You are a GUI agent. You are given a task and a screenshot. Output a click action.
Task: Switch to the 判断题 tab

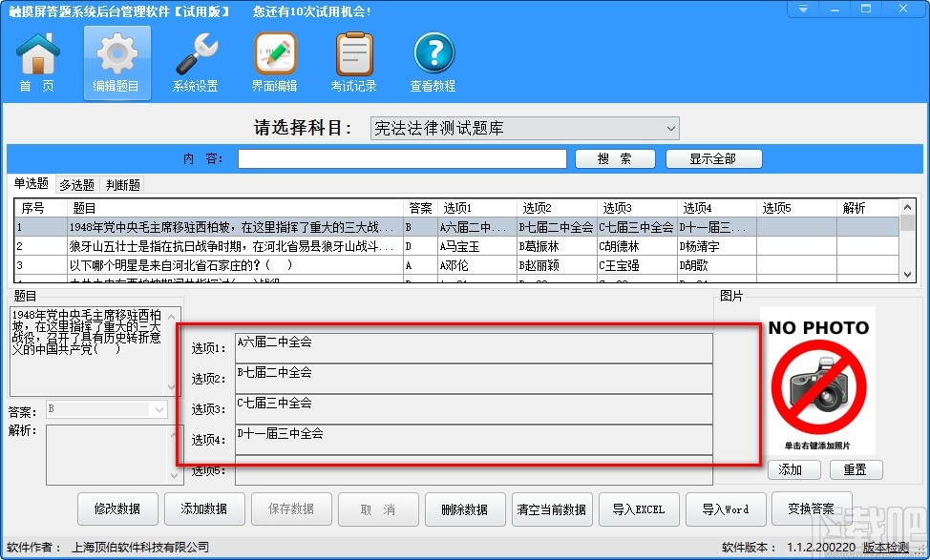click(x=121, y=184)
